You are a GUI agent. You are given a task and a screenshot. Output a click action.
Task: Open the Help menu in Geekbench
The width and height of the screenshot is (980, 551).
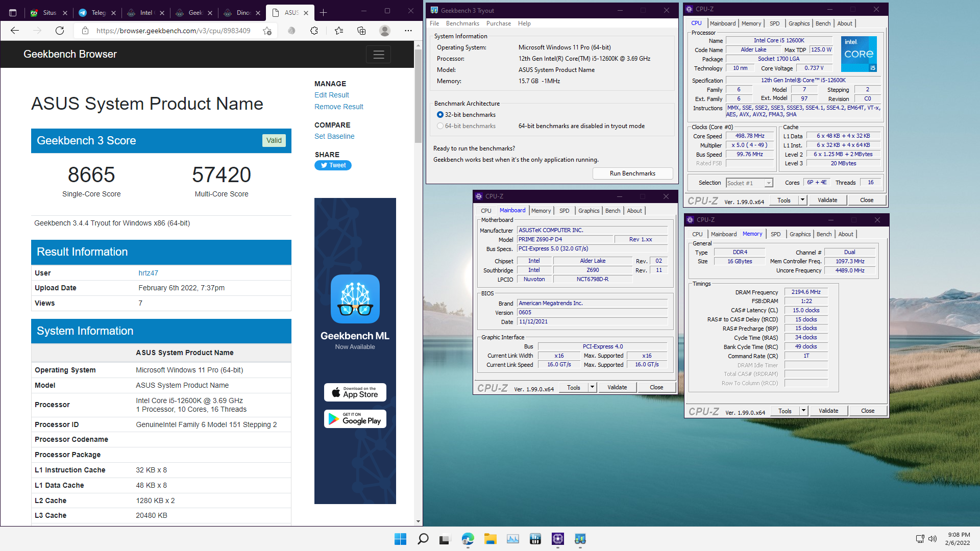click(524, 23)
